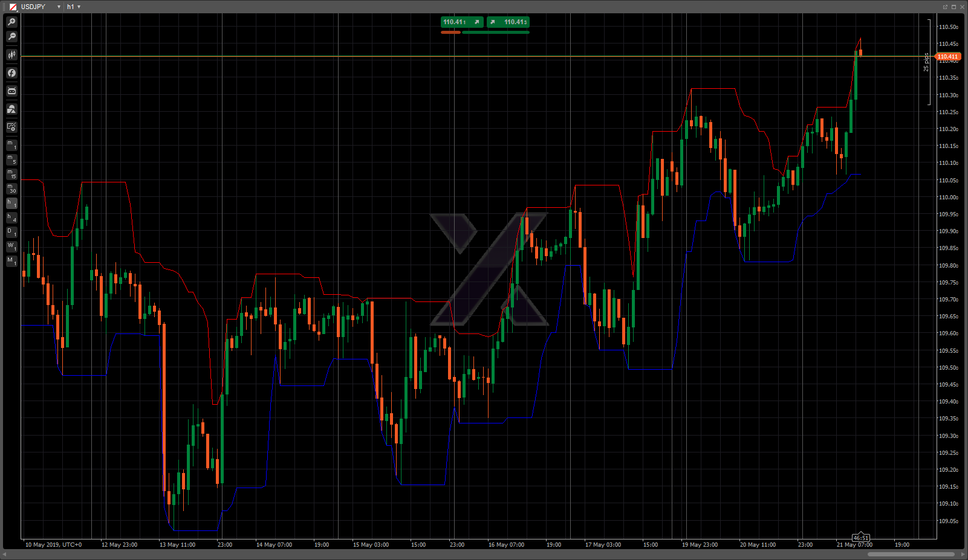Click the 21 May 07:00 time label
The width and height of the screenshot is (968, 560).
(x=854, y=545)
